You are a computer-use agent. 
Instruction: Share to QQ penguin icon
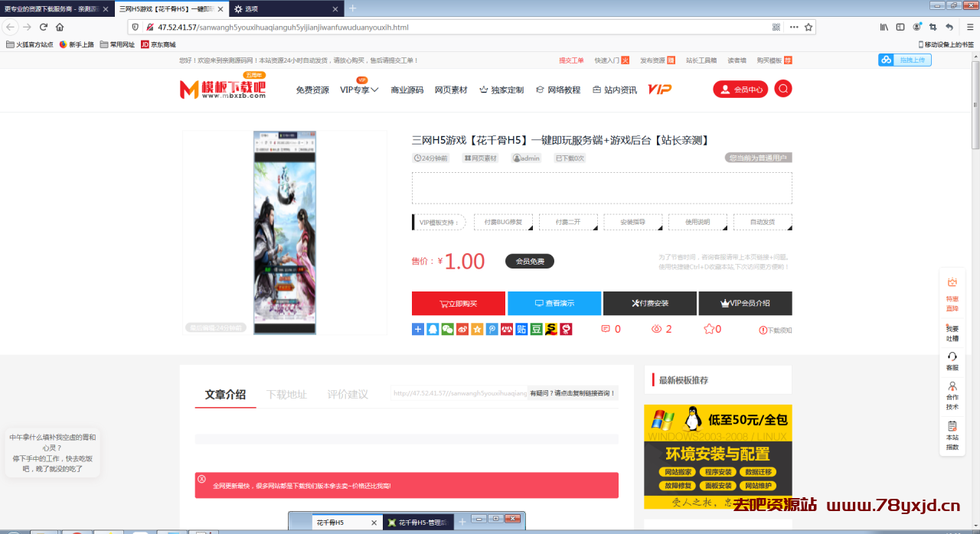point(433,329)
